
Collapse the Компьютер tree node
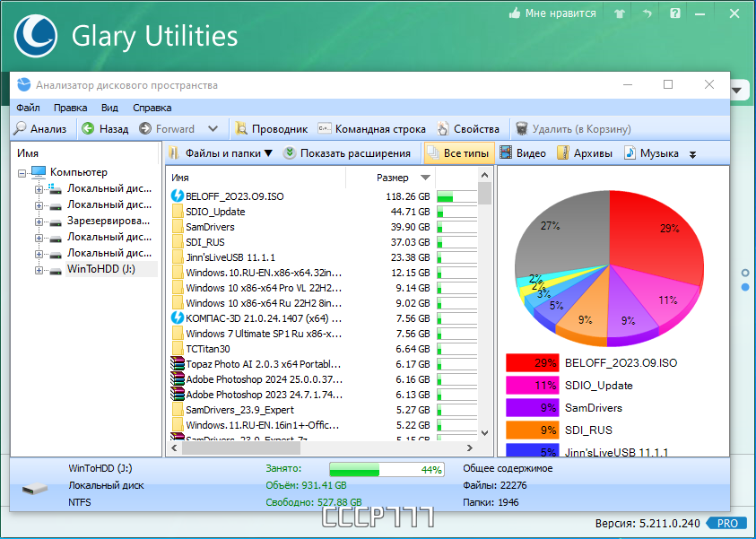(x=22, y=173)
